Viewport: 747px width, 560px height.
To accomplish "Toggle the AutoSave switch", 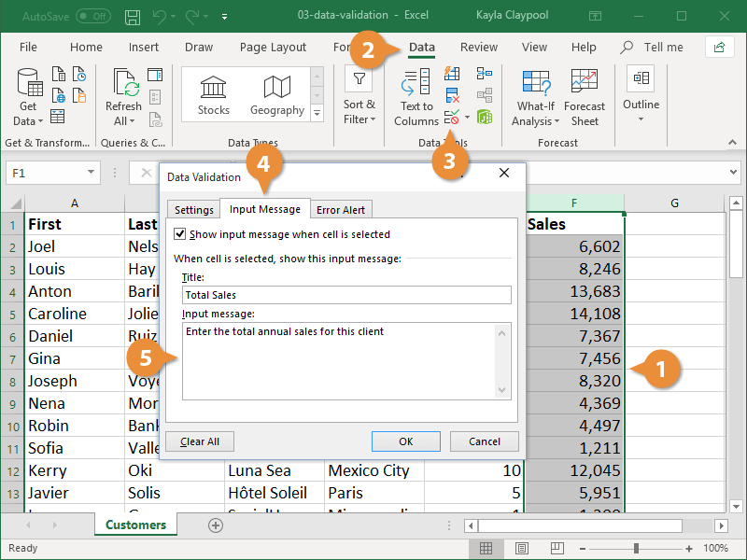I will (92, 17).
